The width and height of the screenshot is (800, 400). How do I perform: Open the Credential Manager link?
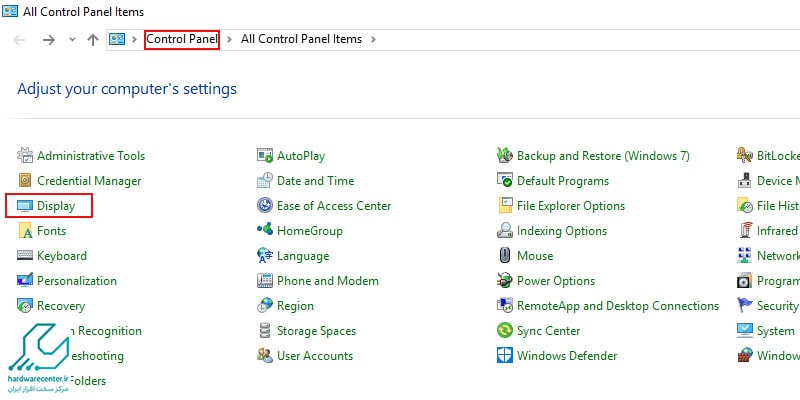point(89,181)
